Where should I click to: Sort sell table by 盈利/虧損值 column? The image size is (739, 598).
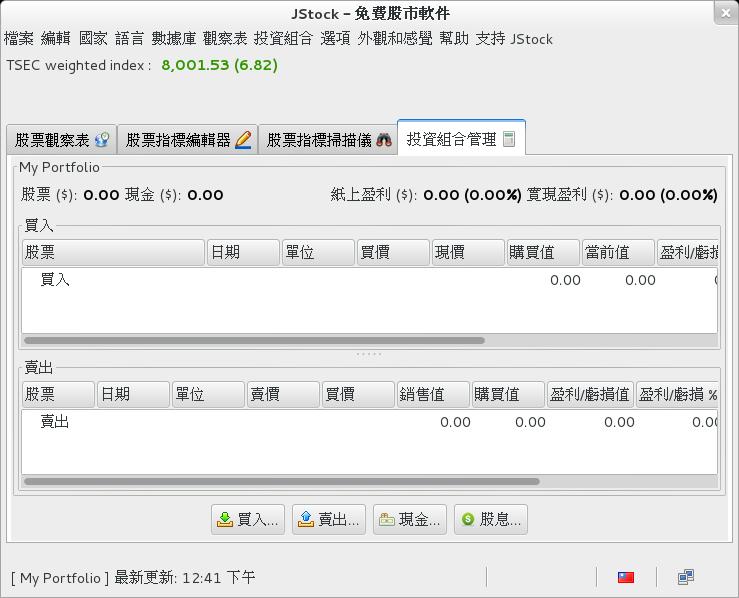pos(590,394)
